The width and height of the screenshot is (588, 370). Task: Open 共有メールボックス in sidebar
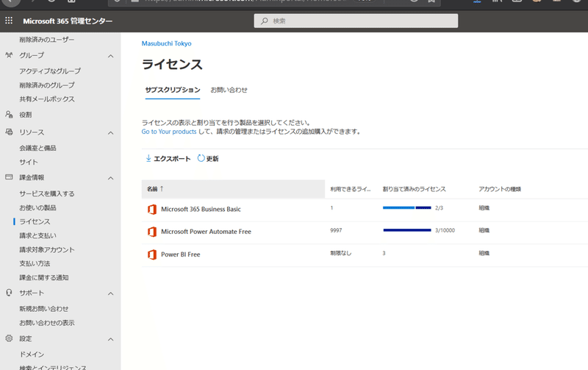47,99
